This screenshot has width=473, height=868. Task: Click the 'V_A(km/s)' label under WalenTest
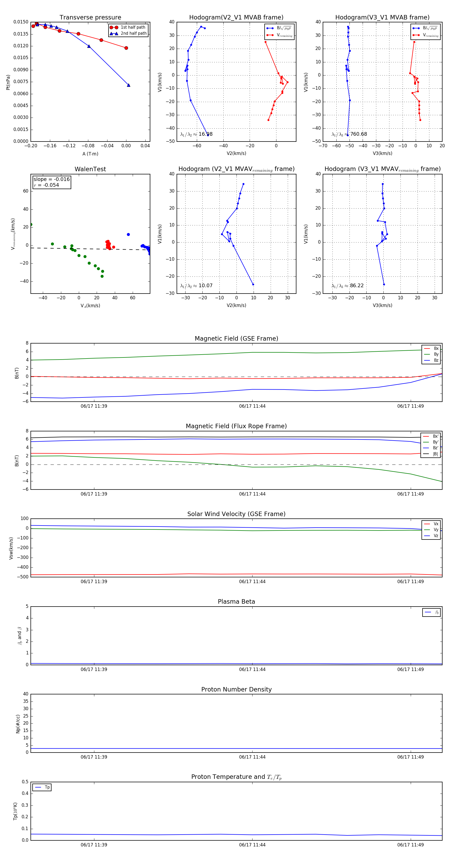pos(90,306)
